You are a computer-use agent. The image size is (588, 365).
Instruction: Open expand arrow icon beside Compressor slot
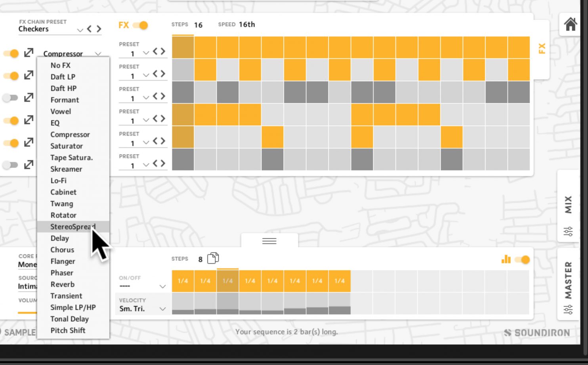pyautogui.click(x=29, y=53)
